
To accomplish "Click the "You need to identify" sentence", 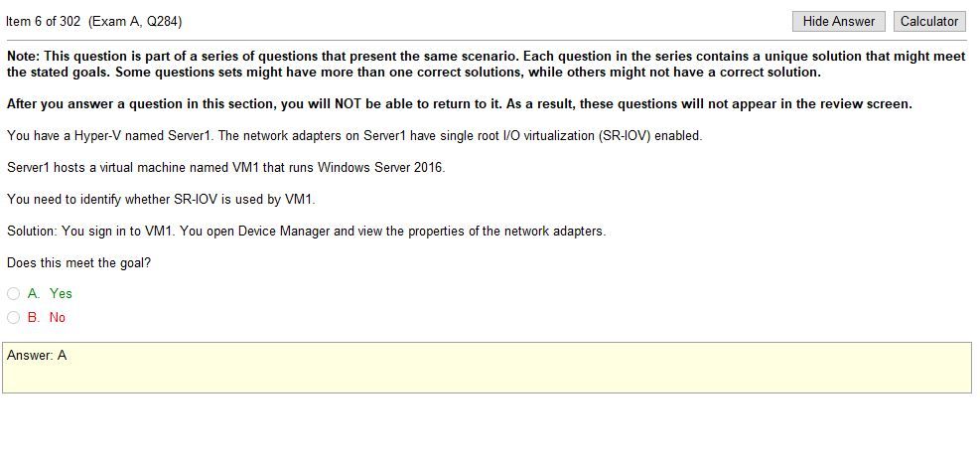I will tap(161, 200).
